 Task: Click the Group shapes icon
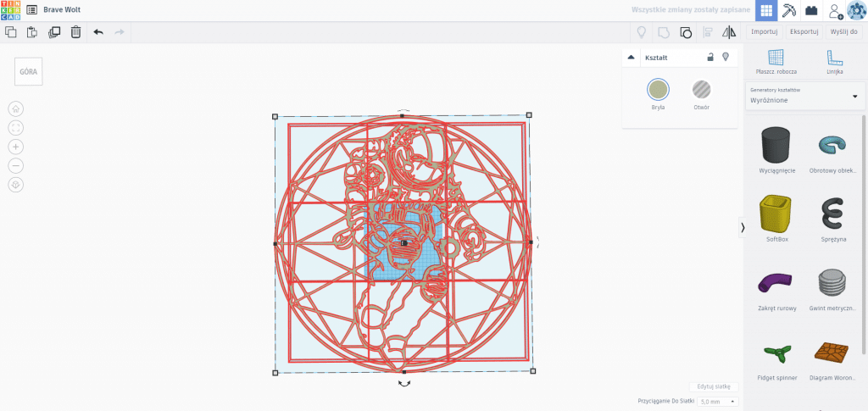click(x=663, y=32)
